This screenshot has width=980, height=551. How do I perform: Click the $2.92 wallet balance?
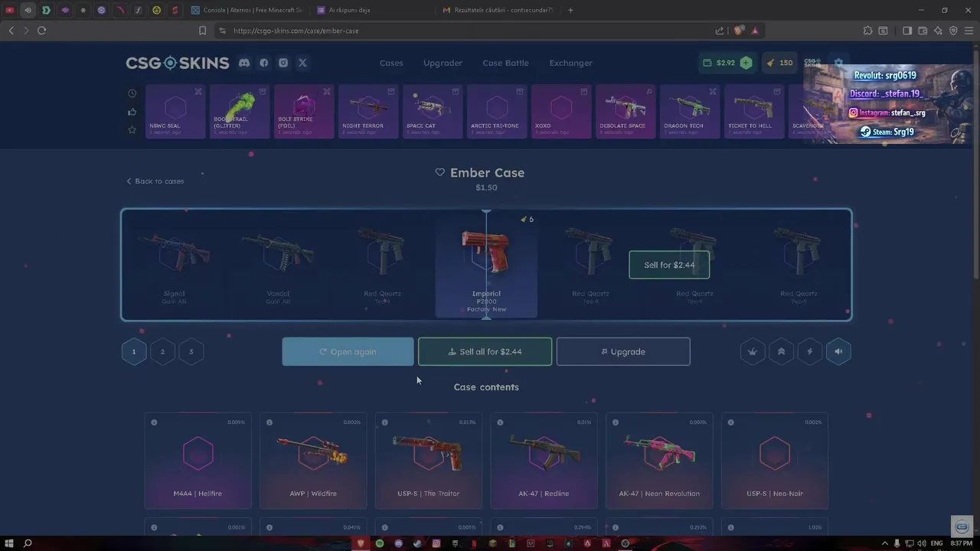(719, 63)
